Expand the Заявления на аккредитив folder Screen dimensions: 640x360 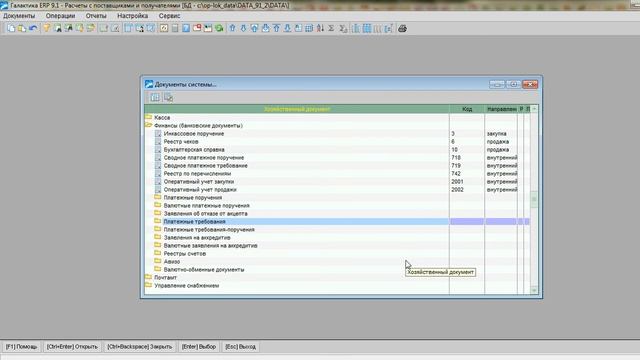coord(158,237)
